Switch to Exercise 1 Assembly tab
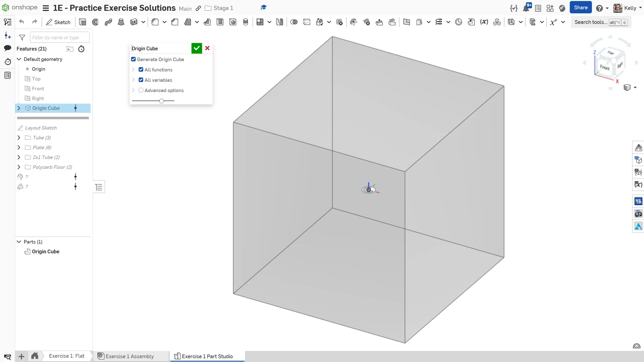The height and width of the screenshot is (362, 644). [x=129, y=356]
